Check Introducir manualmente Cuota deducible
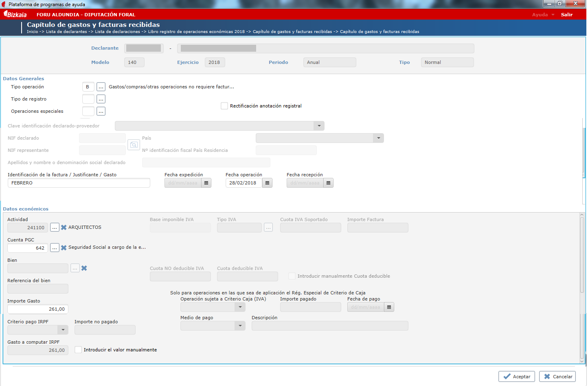 (x=292, y=276)
